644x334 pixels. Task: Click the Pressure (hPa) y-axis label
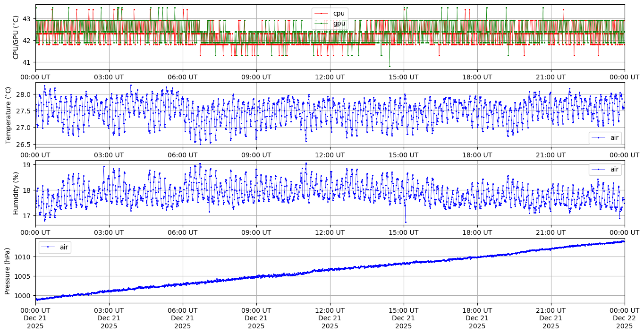pyautogui.click(x=8, y=271)
